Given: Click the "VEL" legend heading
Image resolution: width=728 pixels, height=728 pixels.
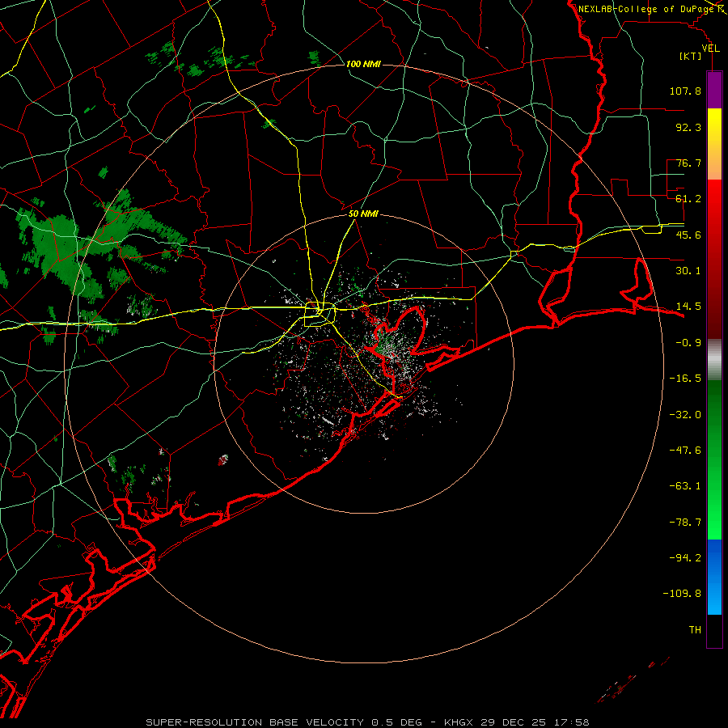Looking at the screenshot, I should (710, 48).
